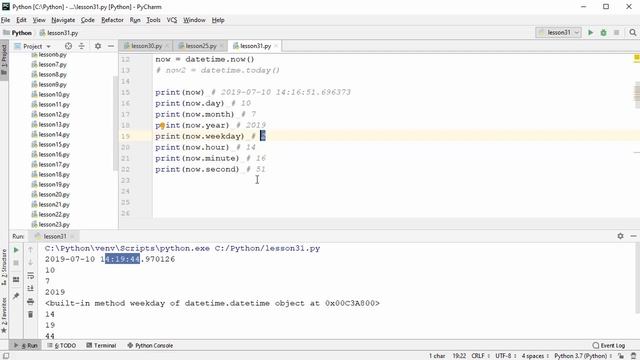The width and height of the screenshot is (640, 360).
Task: Open the Window menu
Action: [194, 20]
